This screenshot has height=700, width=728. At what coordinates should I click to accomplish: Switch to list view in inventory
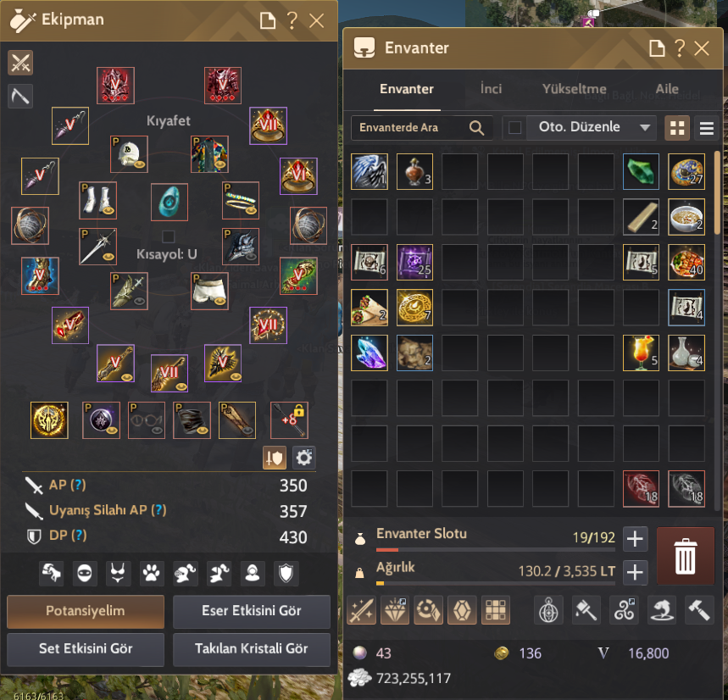(x=706, y=128)
